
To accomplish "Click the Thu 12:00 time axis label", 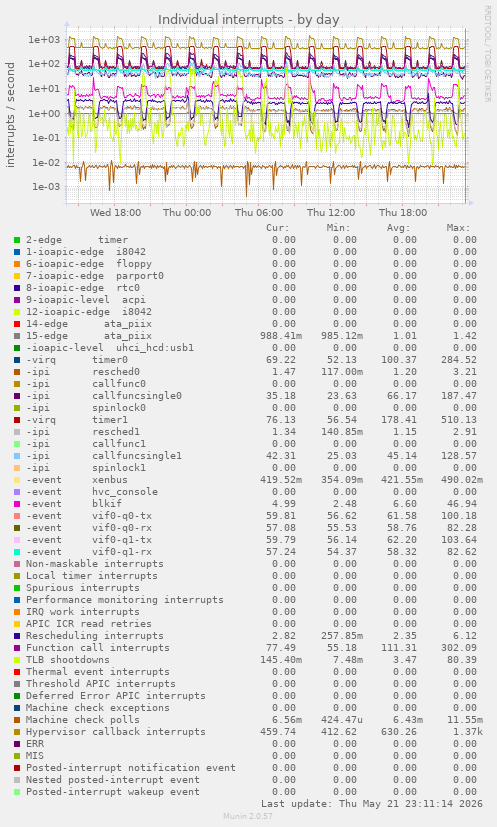I will point(331,213).
